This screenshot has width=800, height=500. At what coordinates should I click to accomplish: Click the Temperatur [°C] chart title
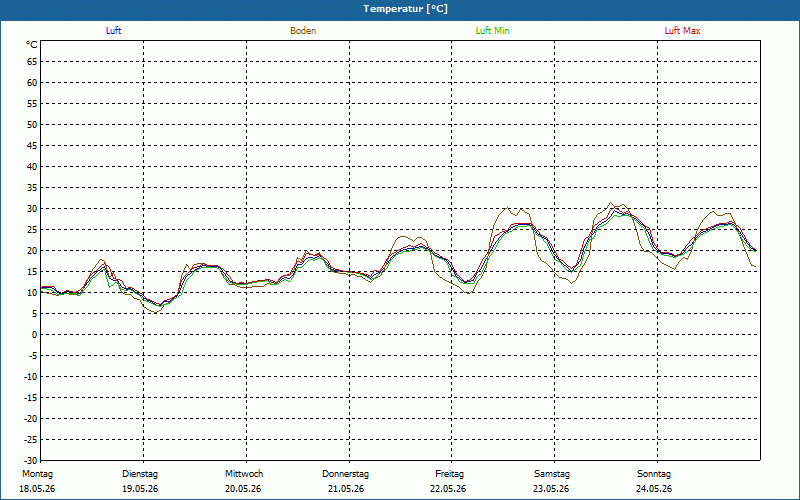tap(406, 9)
